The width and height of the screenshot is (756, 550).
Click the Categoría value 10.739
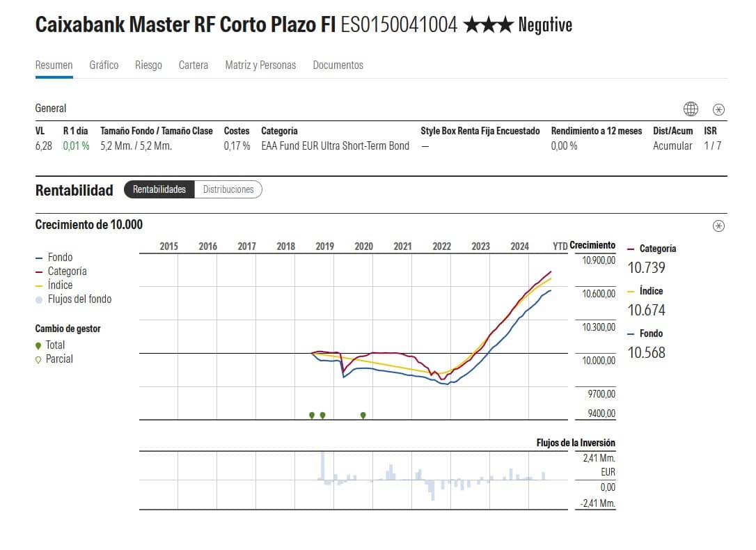646,268
